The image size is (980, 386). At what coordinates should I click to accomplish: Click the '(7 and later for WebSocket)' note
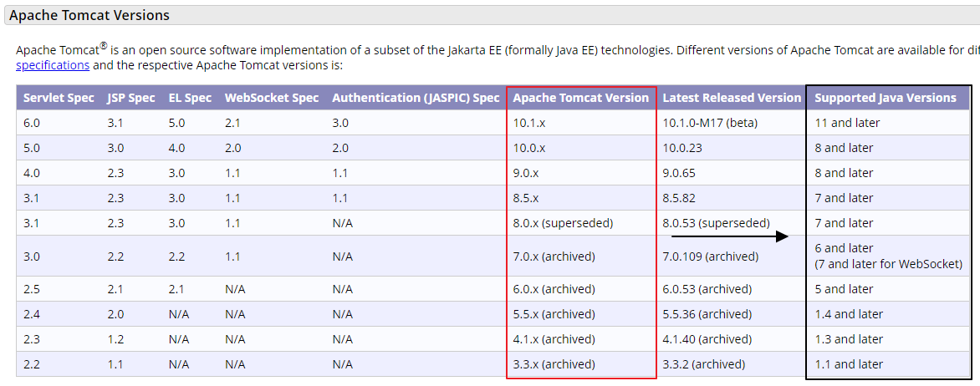coord(888,264)
